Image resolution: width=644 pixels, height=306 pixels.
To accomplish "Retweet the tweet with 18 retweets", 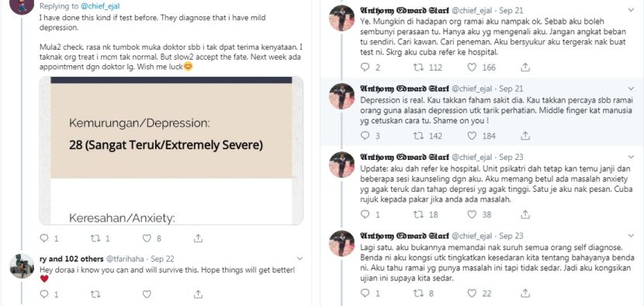I will coord(418,214).
